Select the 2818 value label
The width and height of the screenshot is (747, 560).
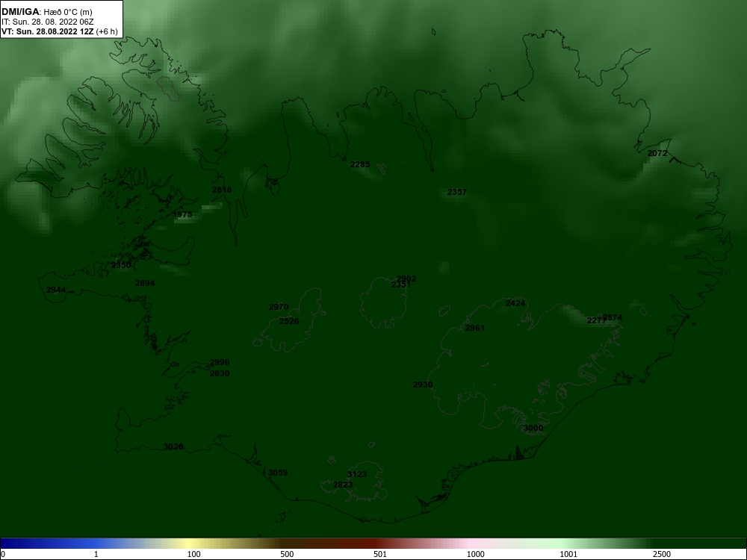click(x=222, y=190)
